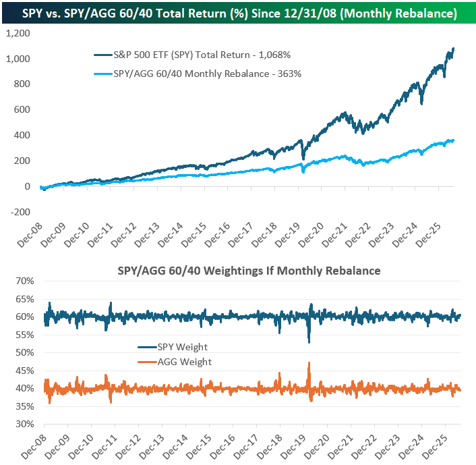Click the Dec-16 x-axis label in the bottom chart
The height and width of the screenshot is (465, 476).
point(222,447)
